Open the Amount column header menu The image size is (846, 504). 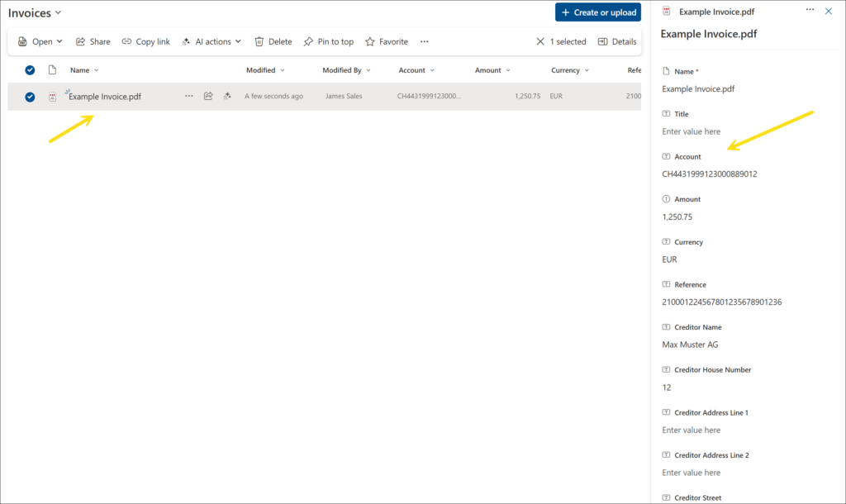pyautogui.click(x=492, y=70)
